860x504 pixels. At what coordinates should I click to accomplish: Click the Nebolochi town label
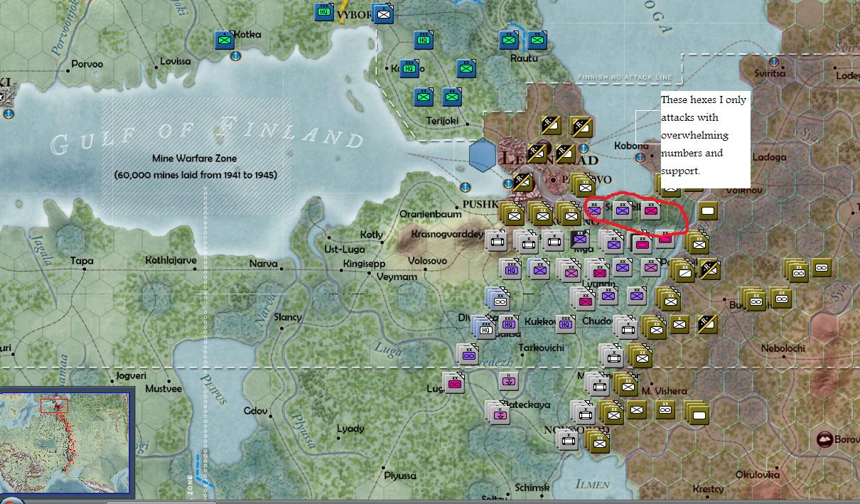point(783,348)
